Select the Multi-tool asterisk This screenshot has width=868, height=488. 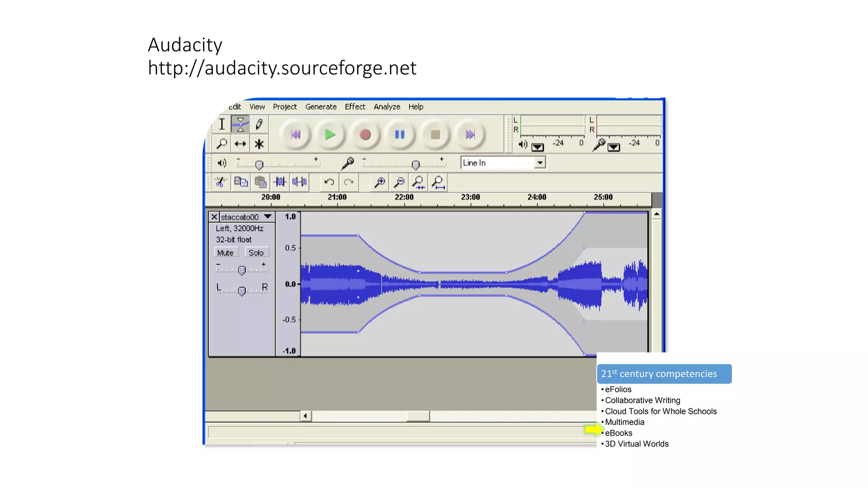coord(259,144)
